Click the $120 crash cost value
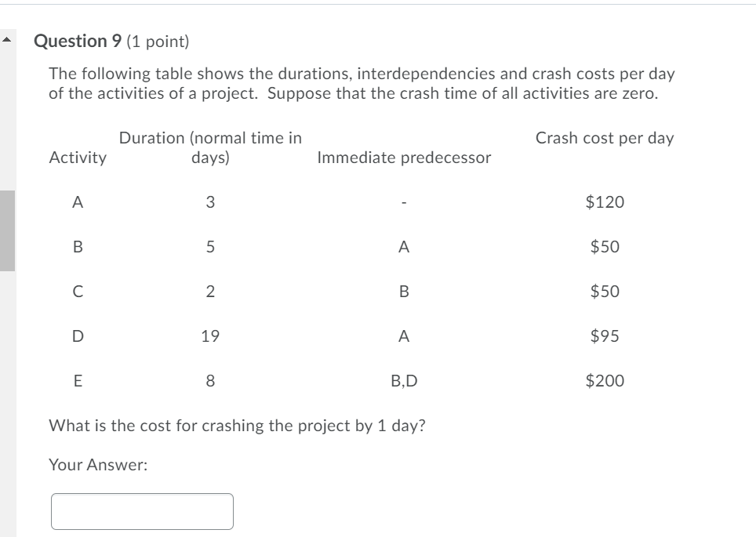The width and height of the screenshot is (756, 537). click(x=603, y=201)
